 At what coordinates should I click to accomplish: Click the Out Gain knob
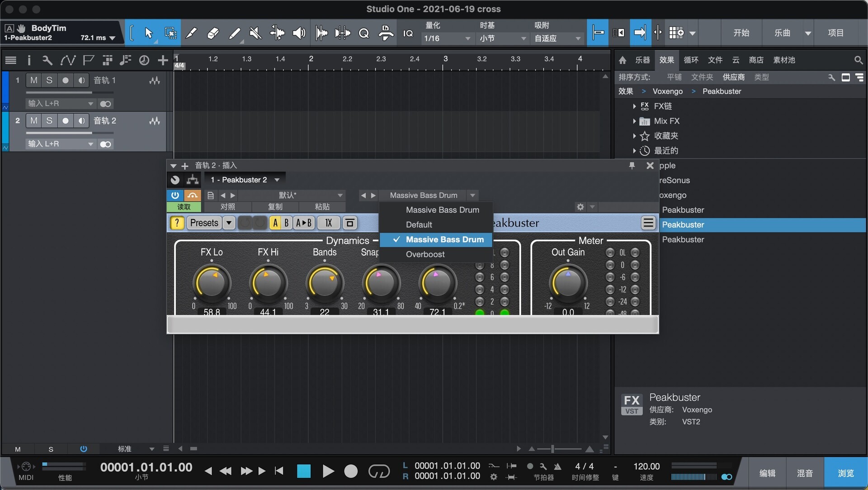tap(568, 283)
